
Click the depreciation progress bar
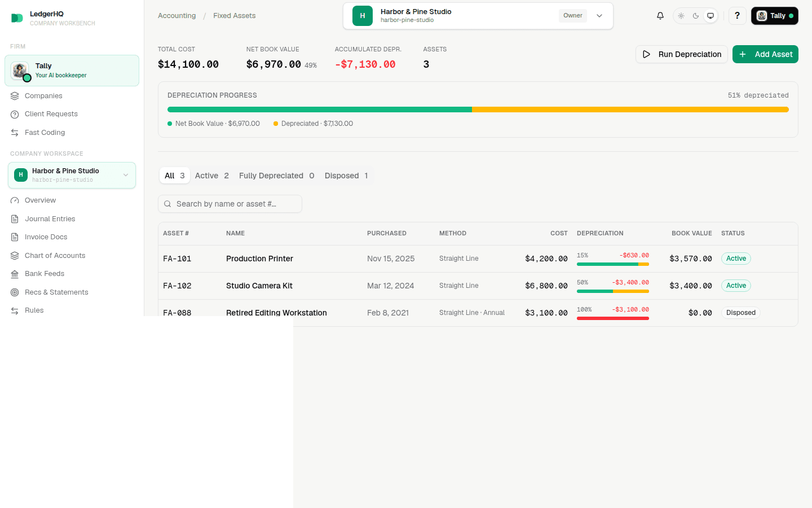478,110
